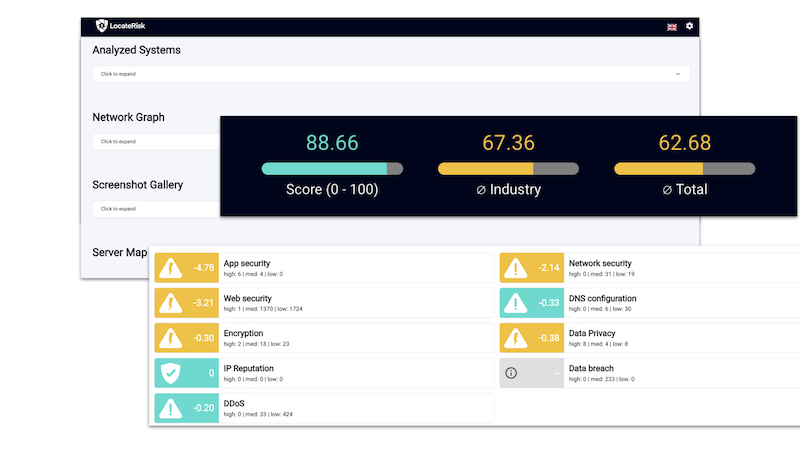This screenshot has width=800, height=469.
Task: Select the IP Reputation shield checkmark icon
Action: 170,373
